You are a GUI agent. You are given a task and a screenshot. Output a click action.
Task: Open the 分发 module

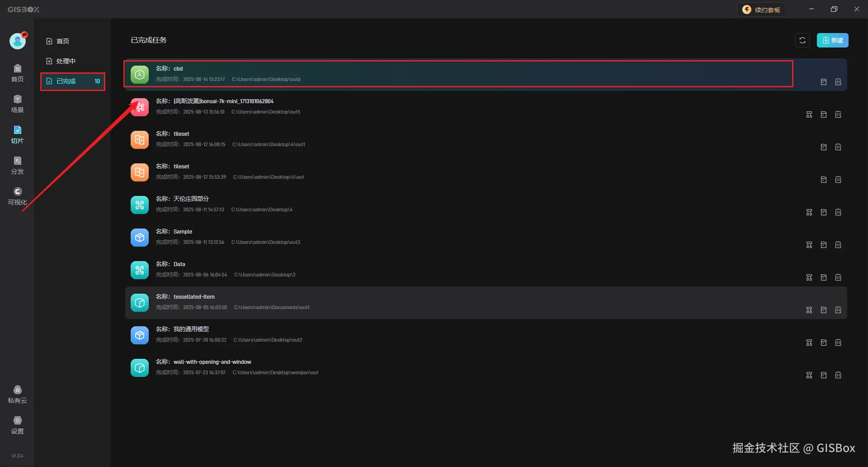tap(18, 166)
